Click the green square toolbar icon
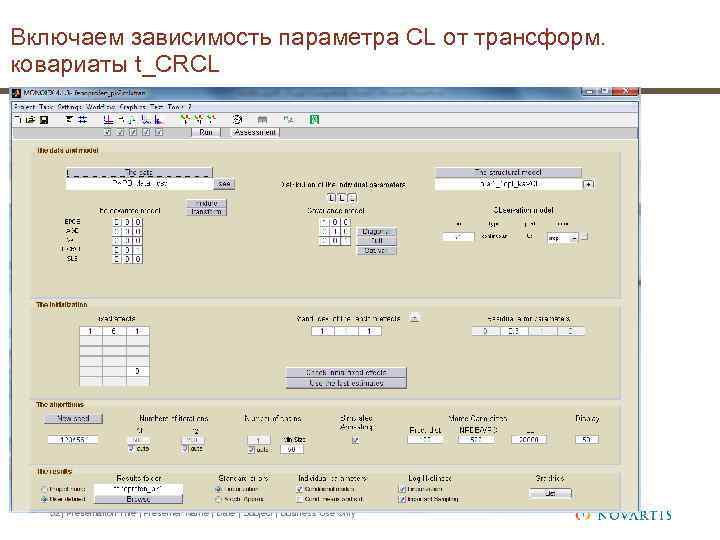The width and height of the screenshot is (720, 540). coord(315,120)
